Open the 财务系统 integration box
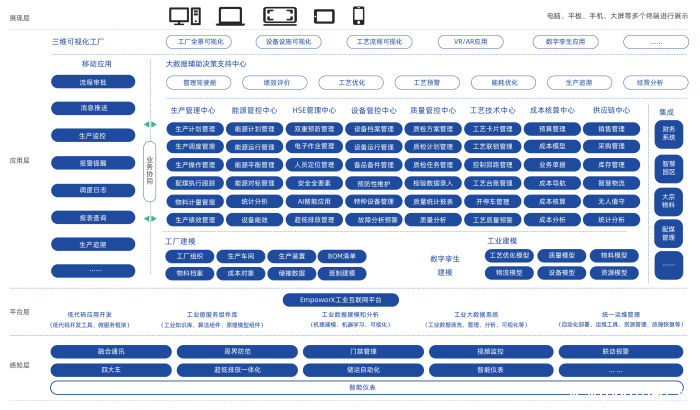The image size is (700, 410). point(668,133)
